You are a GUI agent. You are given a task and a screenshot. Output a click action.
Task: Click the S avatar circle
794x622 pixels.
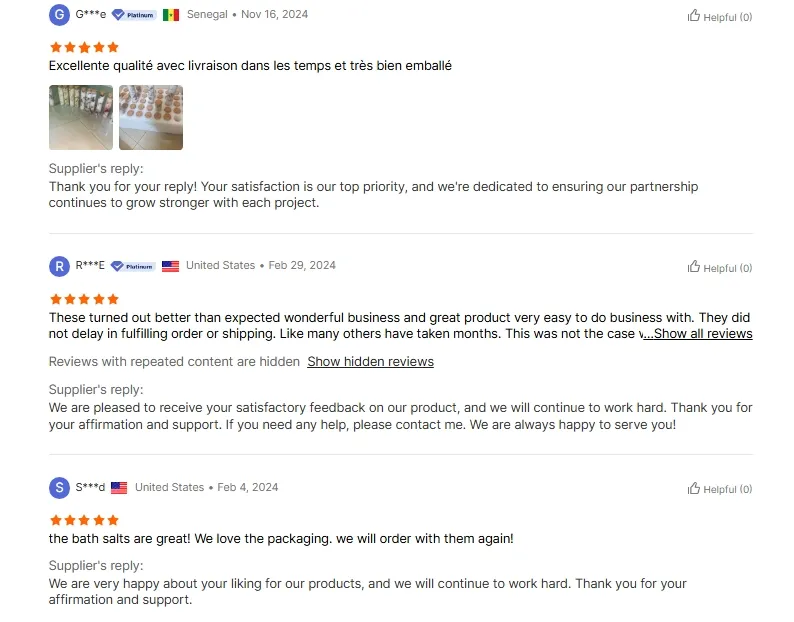click(59, 488)
